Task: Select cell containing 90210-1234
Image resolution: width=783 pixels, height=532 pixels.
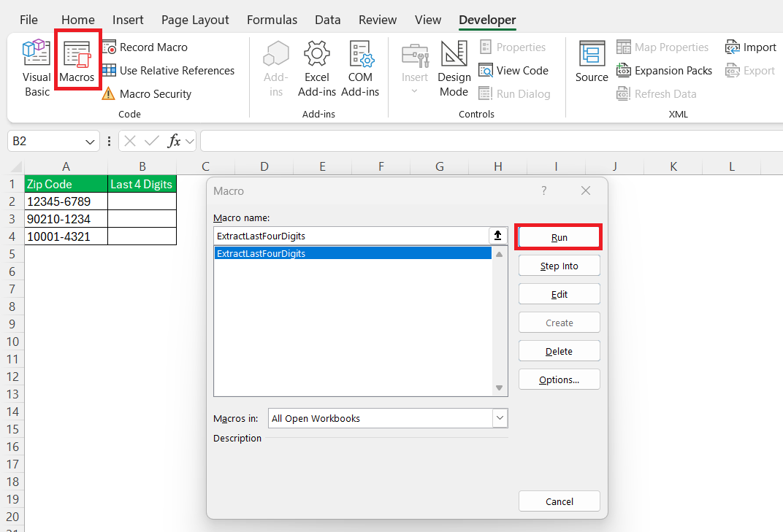Action: coord(66,219)
